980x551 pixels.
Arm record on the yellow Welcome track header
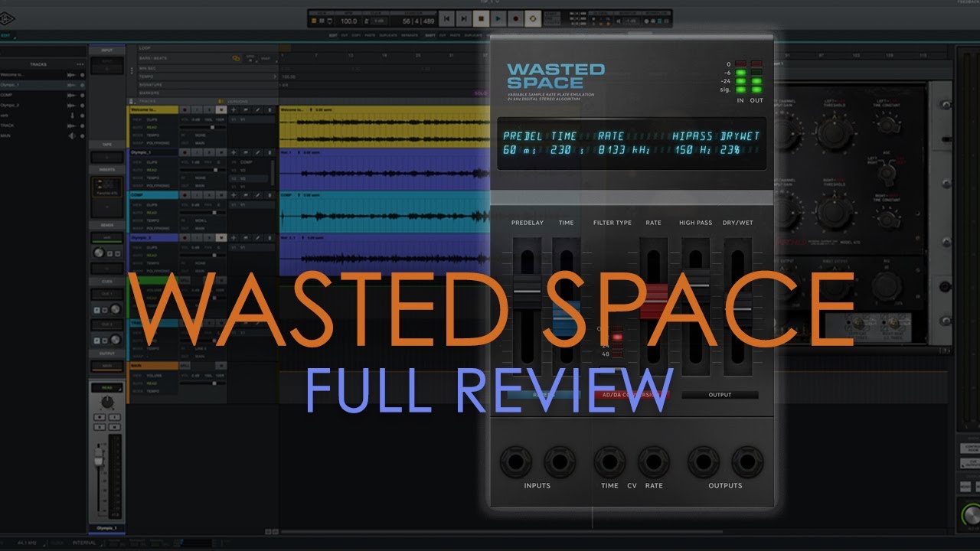pyautogui.click(x=185, y=110)
